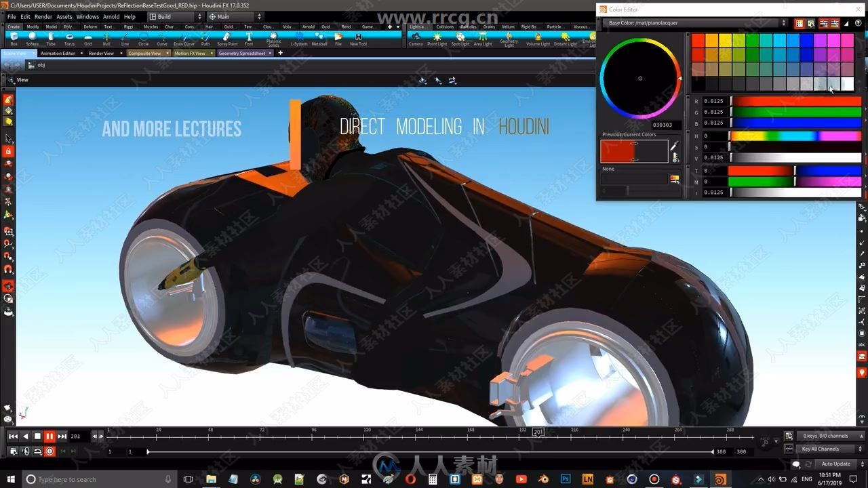Select the Grid shelf tool
This screenshot has height=488, width=868.
point(88,39)
